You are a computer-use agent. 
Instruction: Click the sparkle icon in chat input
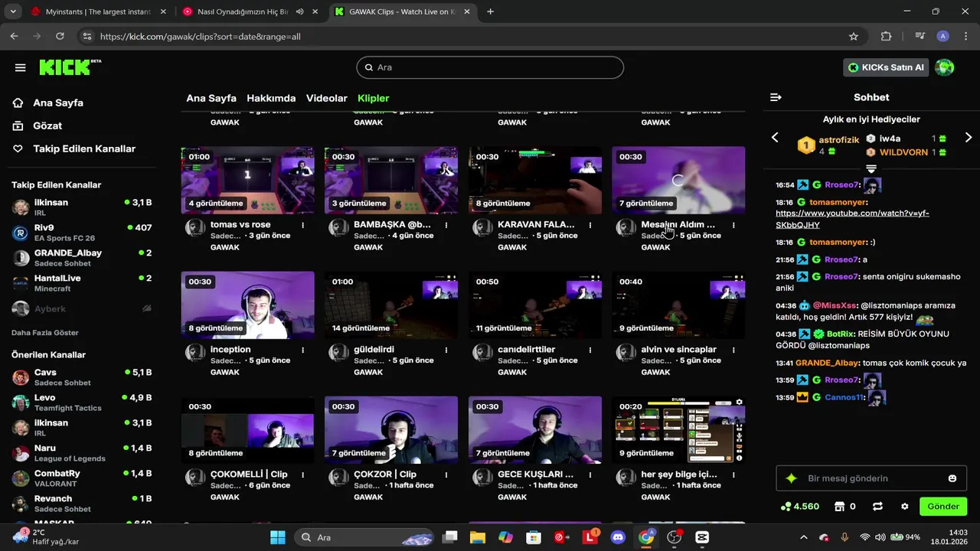point(792,478)
